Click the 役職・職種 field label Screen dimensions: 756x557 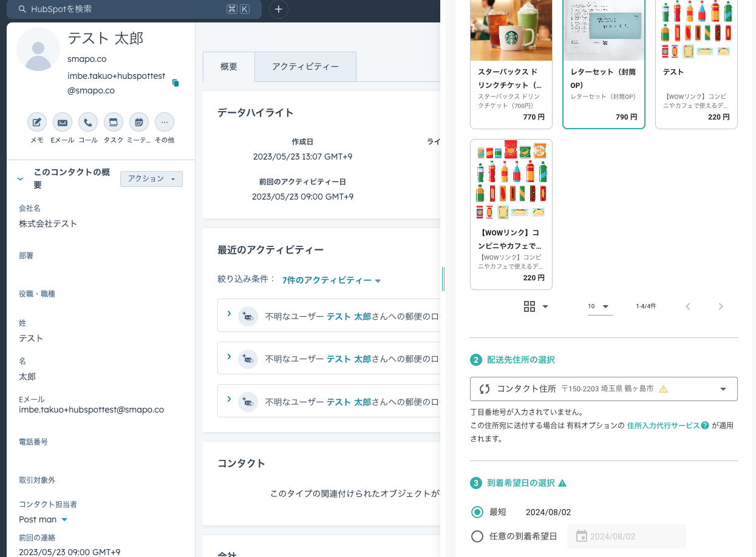(x=37, y=294)
